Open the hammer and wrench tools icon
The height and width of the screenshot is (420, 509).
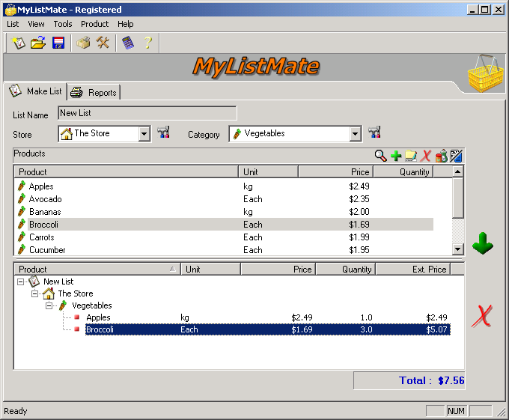tap(103, 43)
